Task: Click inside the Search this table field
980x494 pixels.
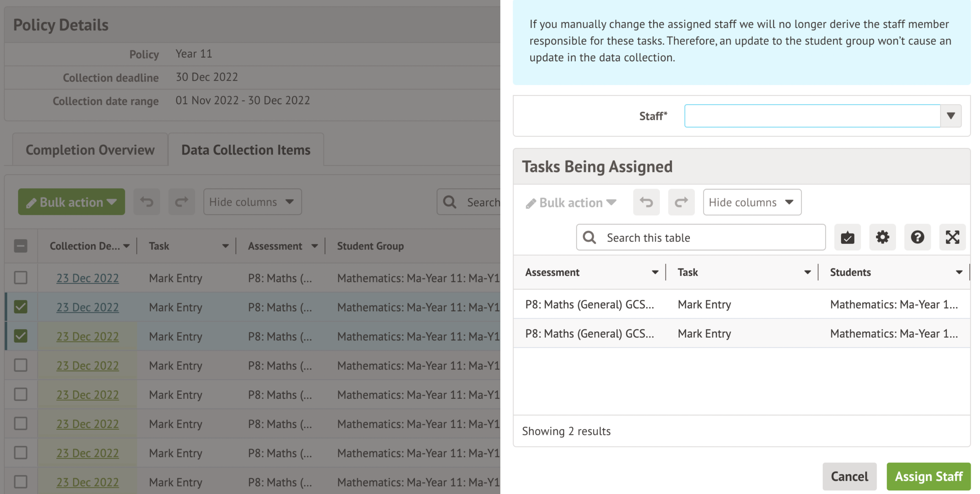Action: pos(700,237)
